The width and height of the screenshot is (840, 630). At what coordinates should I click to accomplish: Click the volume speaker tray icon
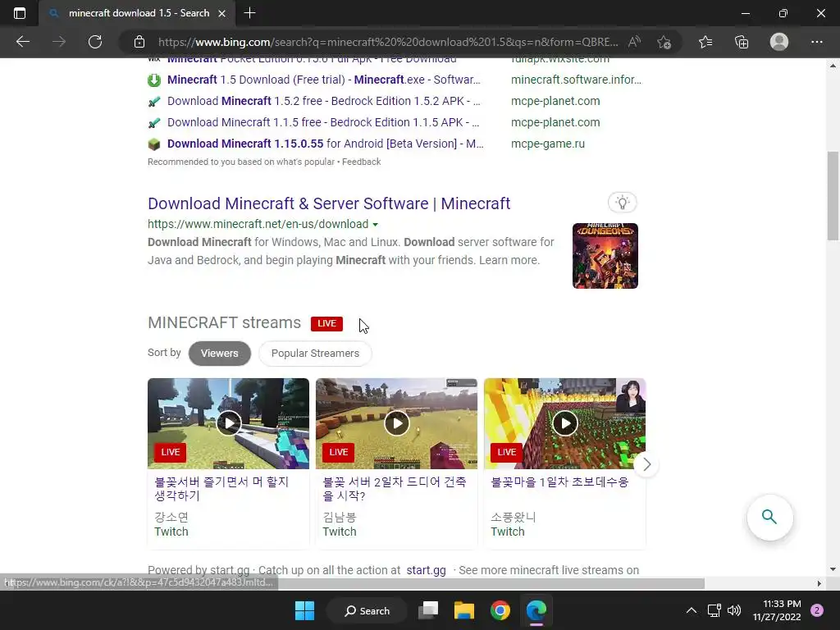[x=734, y=610]
